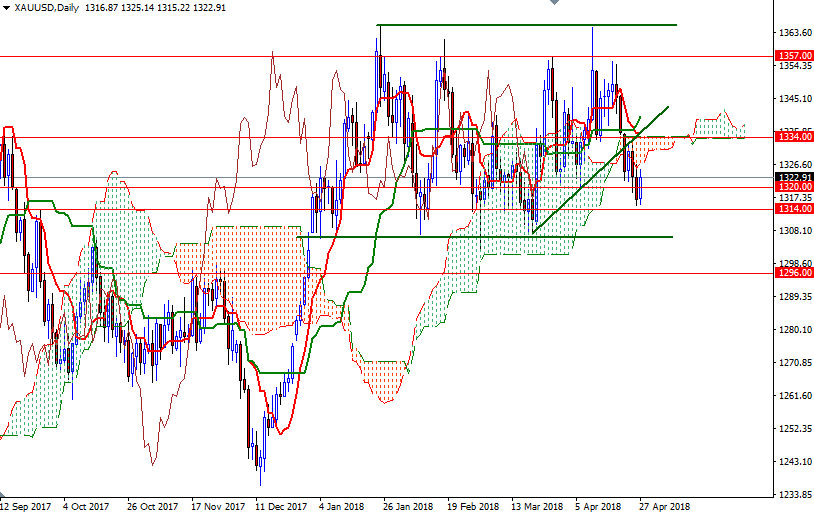Click the 5 Apr 2018 date label
The width and height of the screenshot is (814, 514).
click(x=598, y=506)
